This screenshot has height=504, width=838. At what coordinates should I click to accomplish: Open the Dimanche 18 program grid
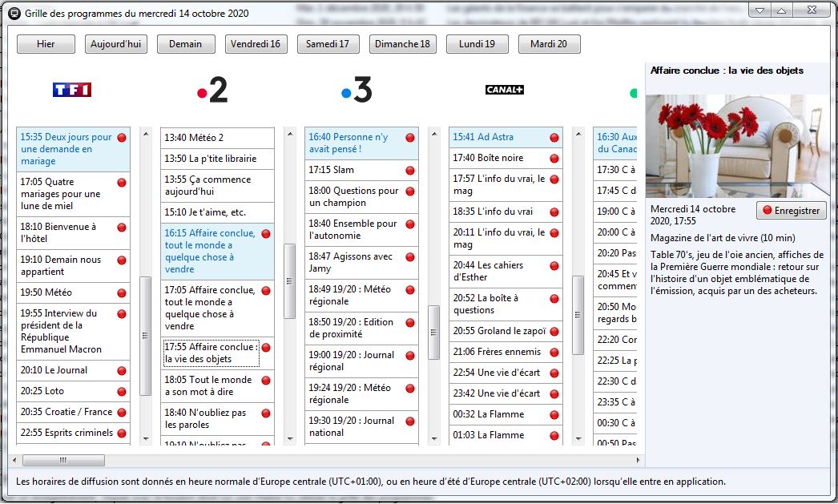(402, 44)
